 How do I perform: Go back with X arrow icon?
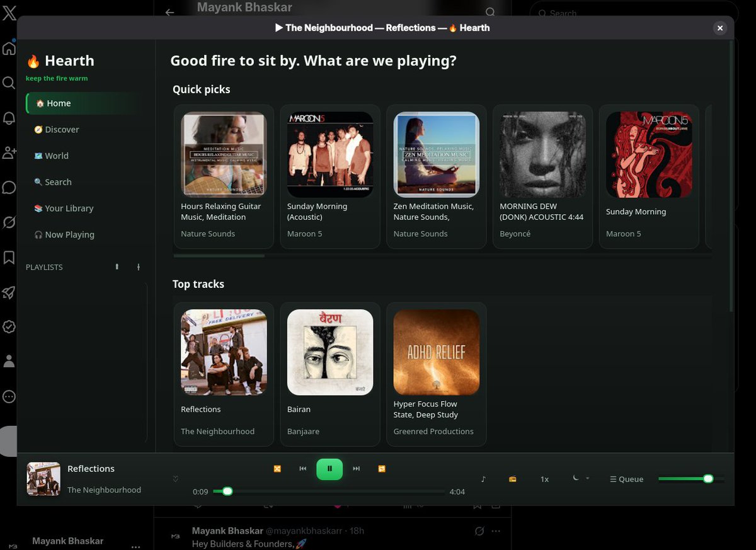(x=169, y=12)
